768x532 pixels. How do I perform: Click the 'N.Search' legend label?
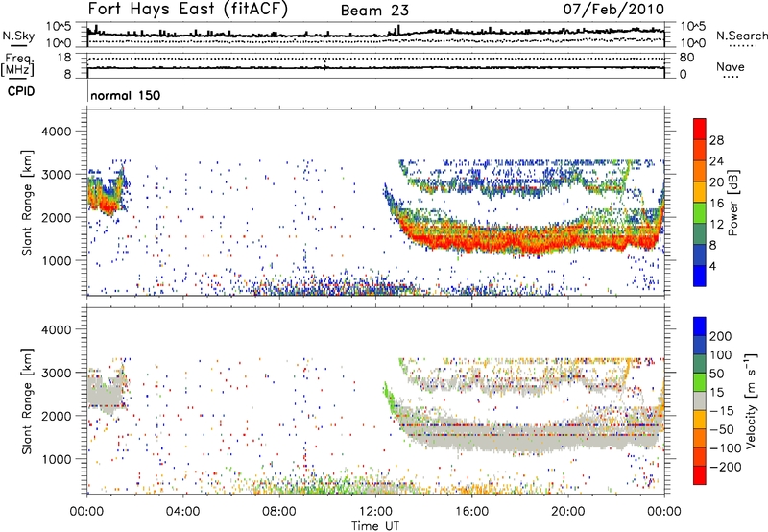(741, 36)
